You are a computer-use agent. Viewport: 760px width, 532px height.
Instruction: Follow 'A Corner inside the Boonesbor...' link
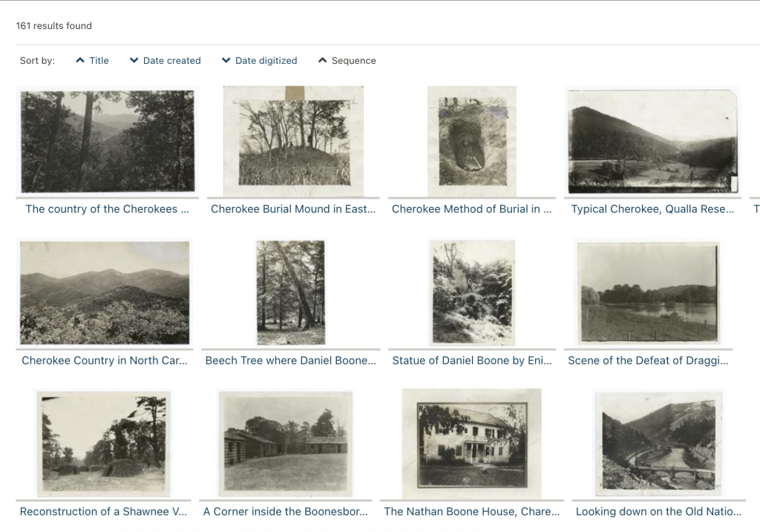pos(285,512)
